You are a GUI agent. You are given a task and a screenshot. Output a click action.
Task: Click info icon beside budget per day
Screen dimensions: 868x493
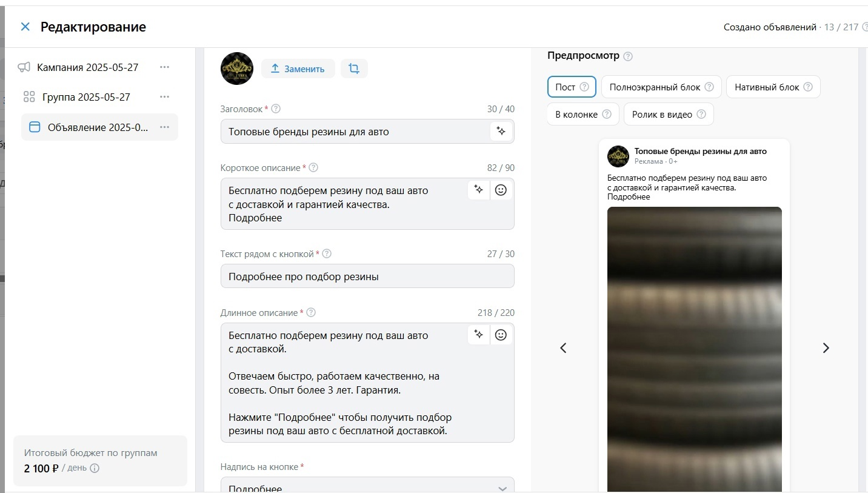click(95, 468)
